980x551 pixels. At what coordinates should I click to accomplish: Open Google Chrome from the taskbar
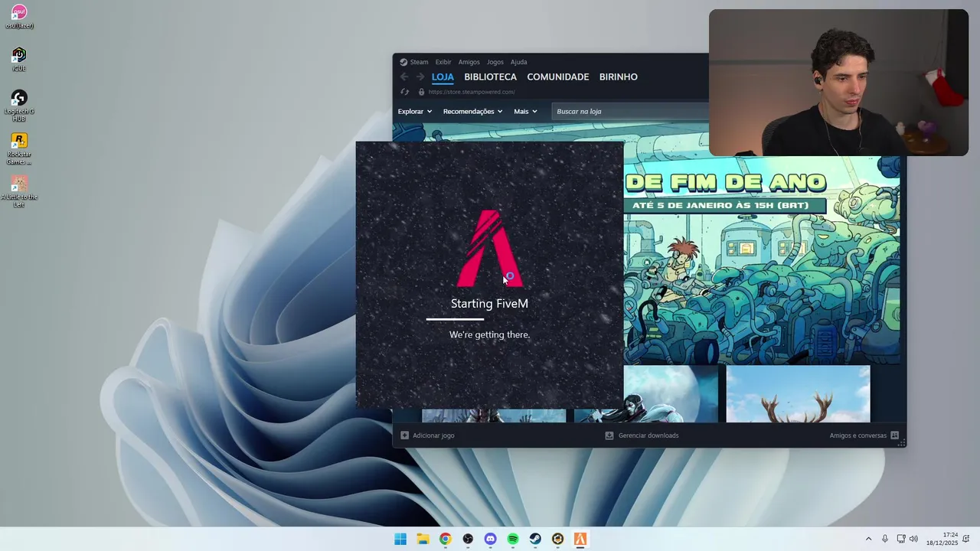click(445, 539)
